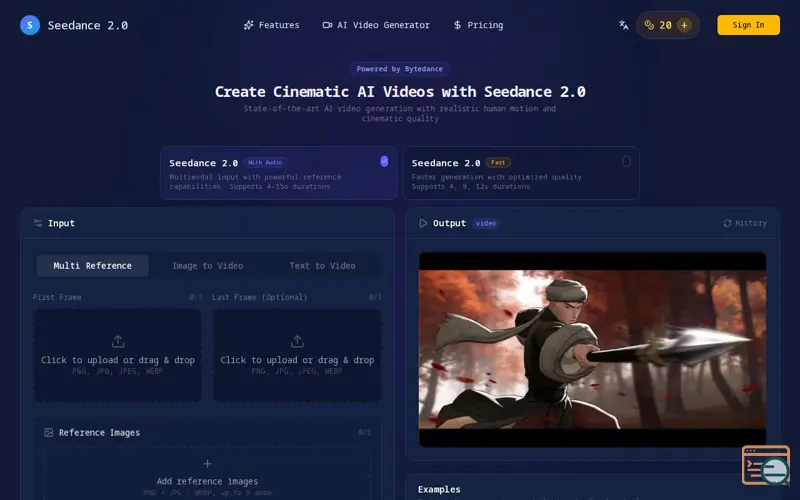Click the Input settings sliders icon
The width and height of the screenshot is (800, 500).
coord(38,223)
